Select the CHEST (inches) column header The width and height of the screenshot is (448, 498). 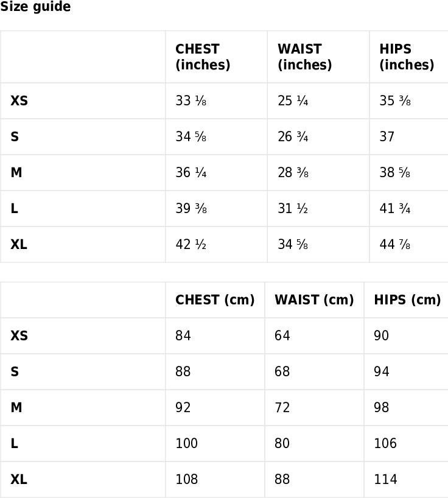[x=203, y=57]
